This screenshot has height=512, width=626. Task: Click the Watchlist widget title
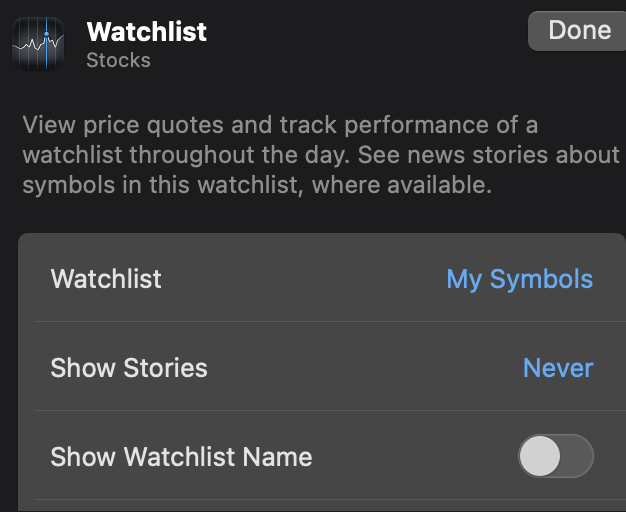coord(147,32)
